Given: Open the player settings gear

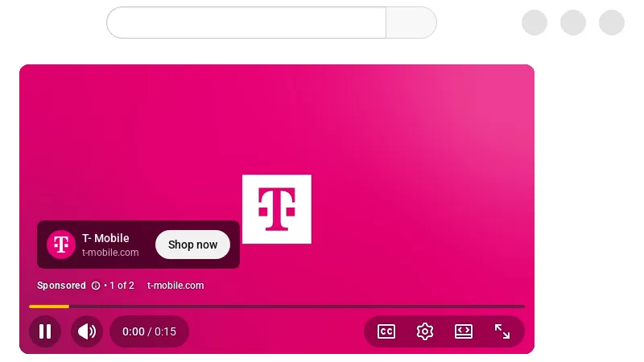Looking at the screenshot, I should pos(425,331).
